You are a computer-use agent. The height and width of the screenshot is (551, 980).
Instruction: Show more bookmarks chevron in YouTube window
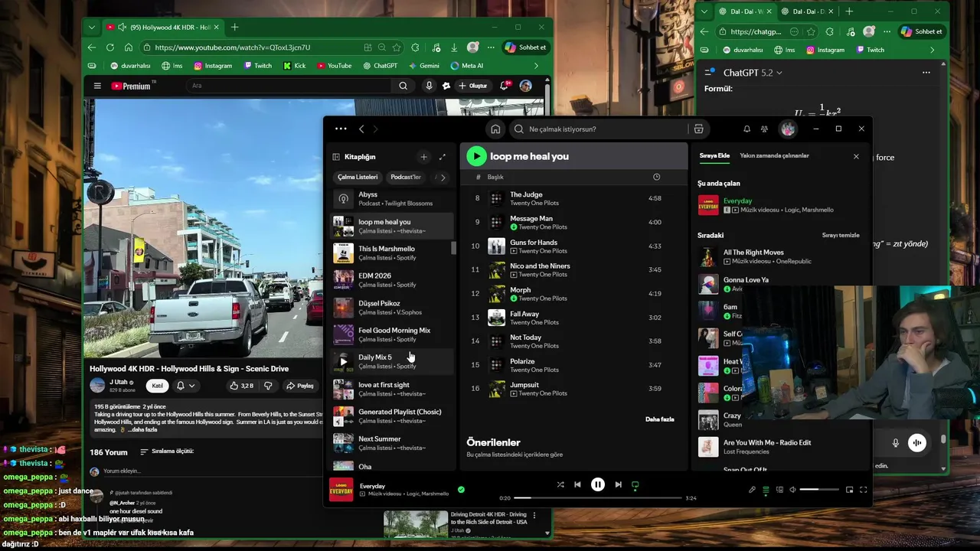coord(536,66)
